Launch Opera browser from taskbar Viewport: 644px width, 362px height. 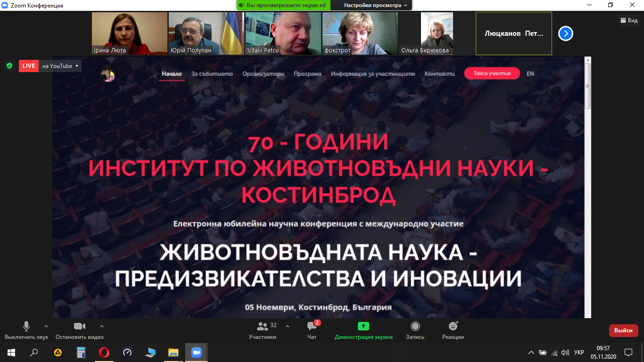104,352
